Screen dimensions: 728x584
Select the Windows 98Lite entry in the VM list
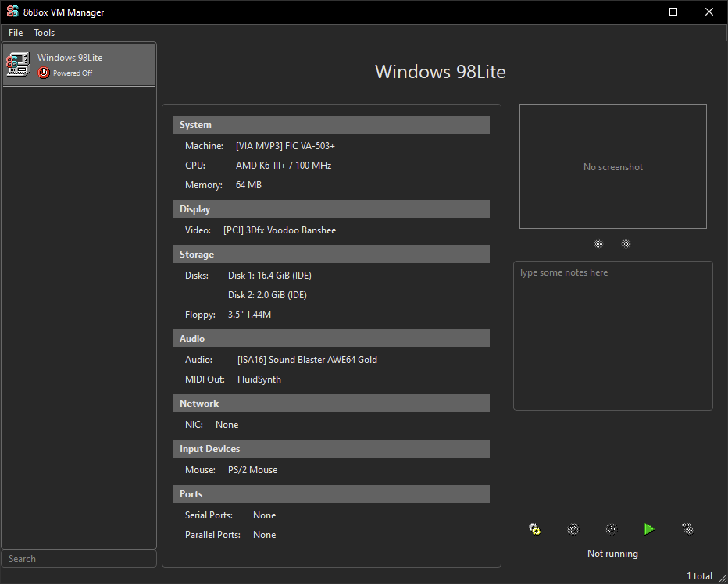pyautogui.click(x=79, y=65)
